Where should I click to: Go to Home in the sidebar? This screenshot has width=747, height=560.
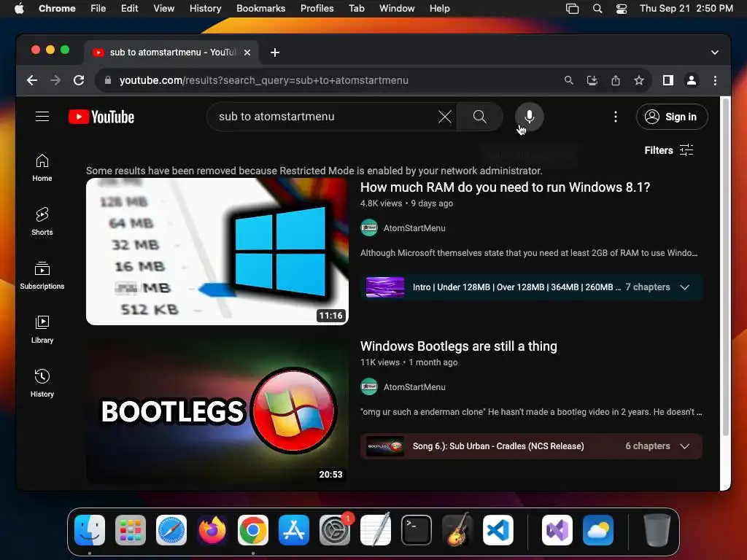point(42,168)
